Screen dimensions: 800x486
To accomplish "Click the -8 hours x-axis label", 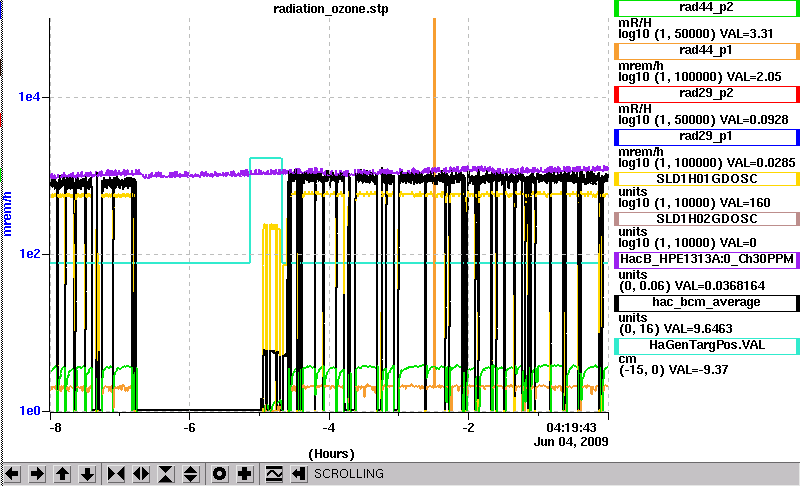I will [x=55, y=427].
